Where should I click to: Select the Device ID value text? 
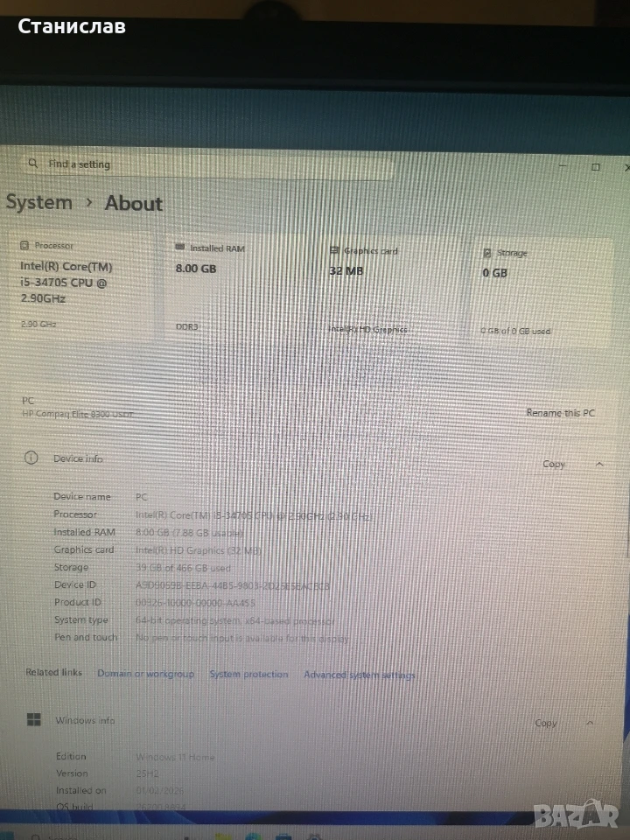[x=233, y=586]
